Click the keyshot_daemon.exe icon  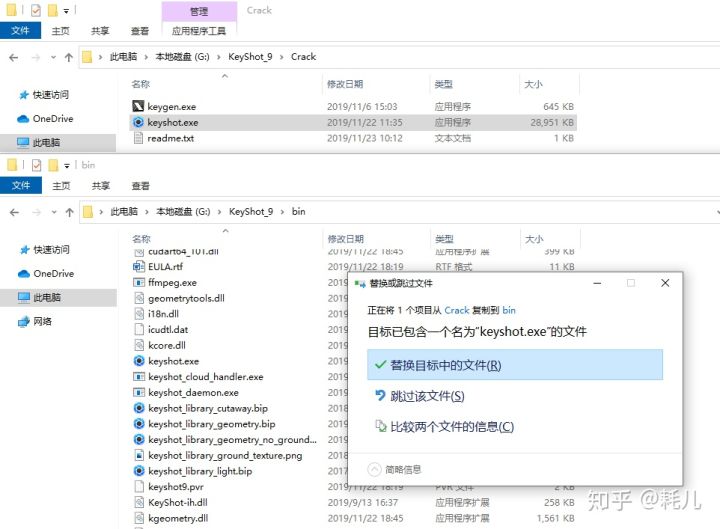click(x=139, y=392)
